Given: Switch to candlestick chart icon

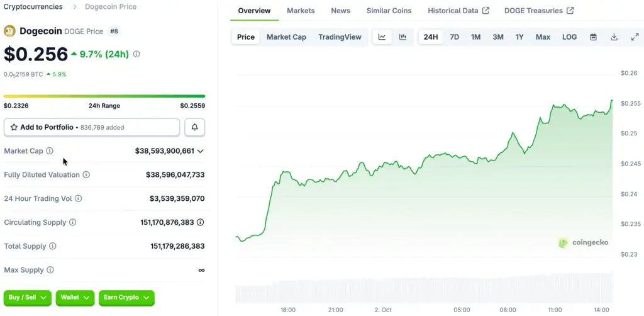Looking at the screenshot, I should pyautogui.click(x=402, y=37).
